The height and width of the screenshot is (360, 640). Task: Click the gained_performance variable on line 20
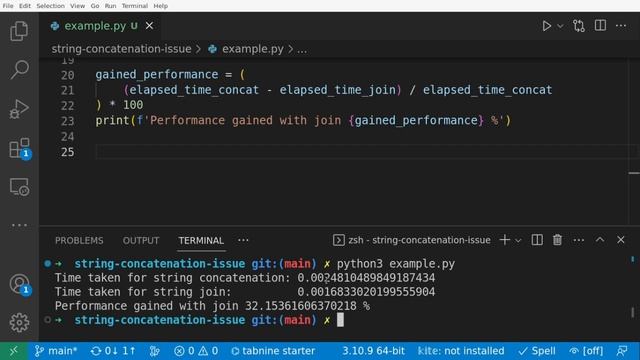pyautogui.click(x=157, y=74)
